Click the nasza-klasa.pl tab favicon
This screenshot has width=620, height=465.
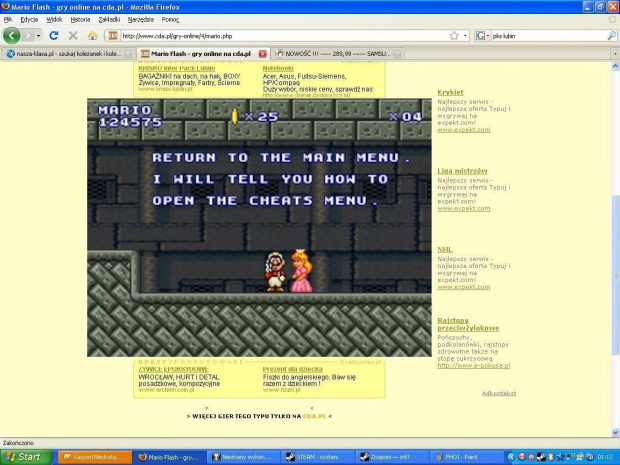(x=10, y=54)
